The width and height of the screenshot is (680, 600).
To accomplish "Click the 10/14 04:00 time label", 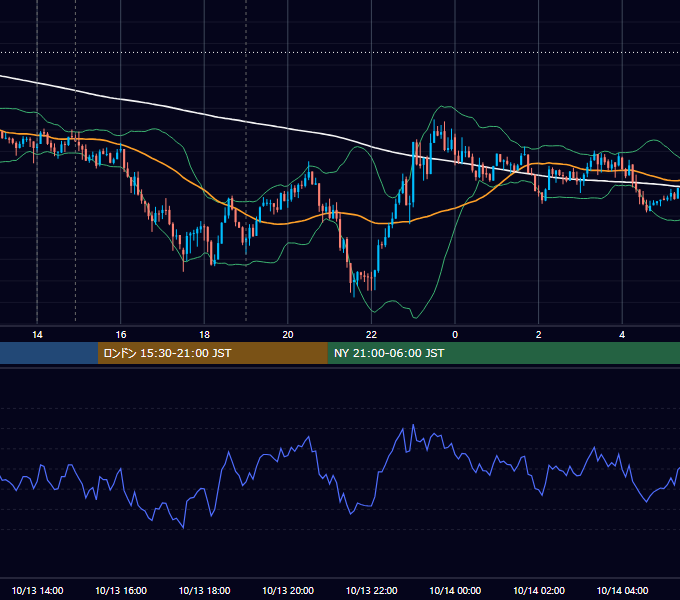I will [622, 590].
